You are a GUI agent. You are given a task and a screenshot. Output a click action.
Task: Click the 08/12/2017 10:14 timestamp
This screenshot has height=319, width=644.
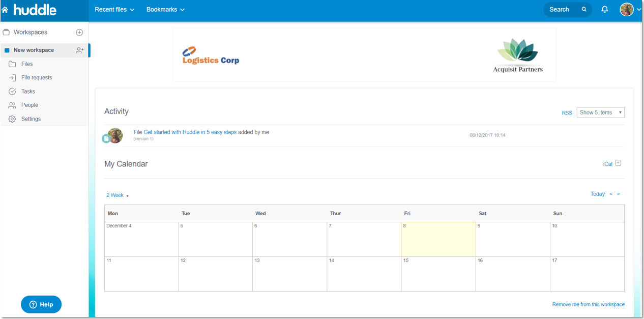(x=487, y=135)
